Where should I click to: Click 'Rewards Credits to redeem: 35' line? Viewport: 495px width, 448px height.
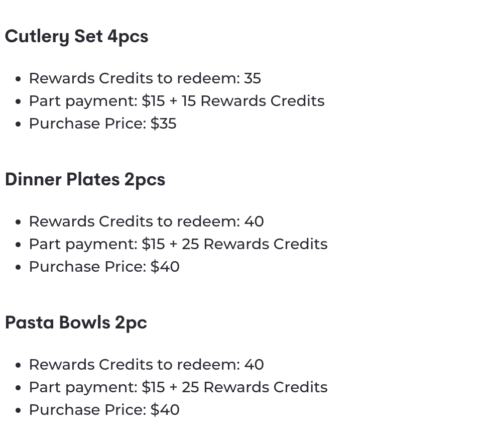point(145,78)
